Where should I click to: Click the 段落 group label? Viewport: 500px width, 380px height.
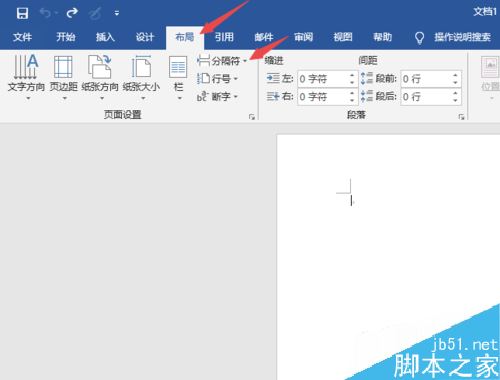pyautogui.click(x=356, y=115)
